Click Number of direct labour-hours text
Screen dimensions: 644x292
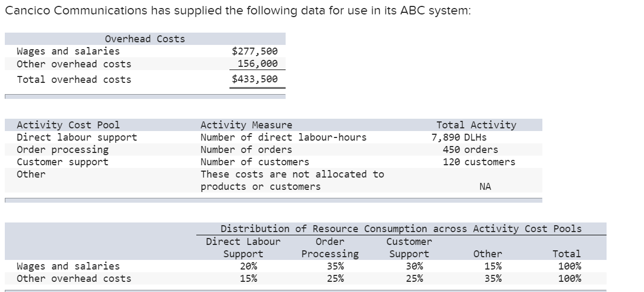pyautogui.click(x=283, y=137)
